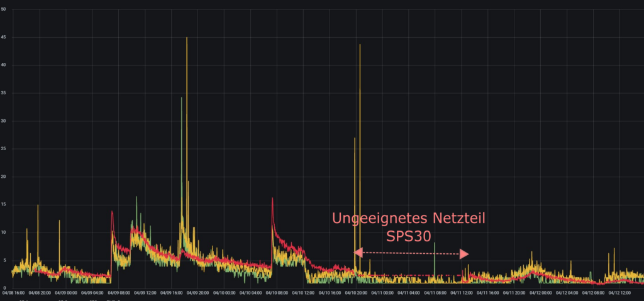Click the red peak just before 04/09 08:00
Image resolution: width=644 pixels, height=301 pixels.
coord(112,212)
